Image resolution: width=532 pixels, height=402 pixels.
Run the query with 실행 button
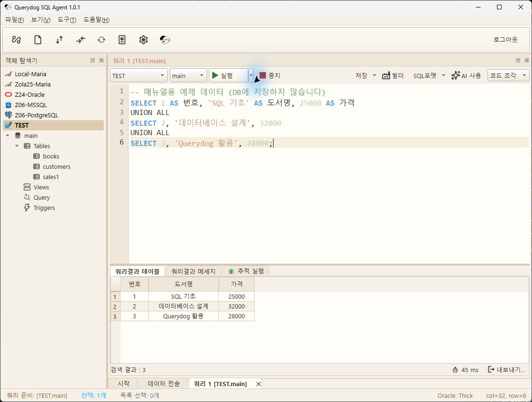click(228, 75)
